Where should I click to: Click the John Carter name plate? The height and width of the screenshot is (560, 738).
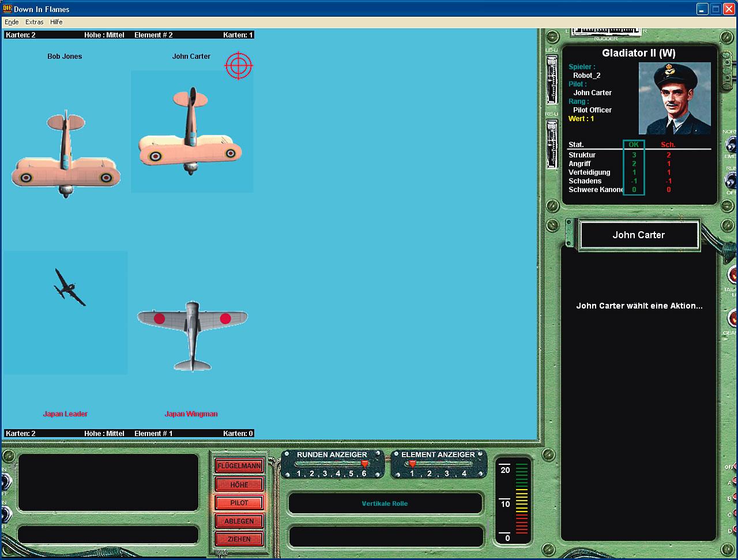tap(639, 235)
